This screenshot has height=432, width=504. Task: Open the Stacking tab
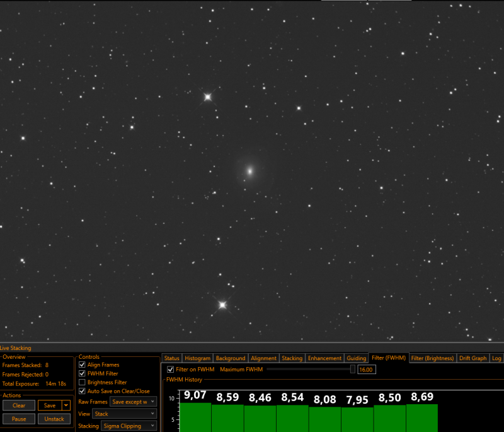(x=292, y=358)
